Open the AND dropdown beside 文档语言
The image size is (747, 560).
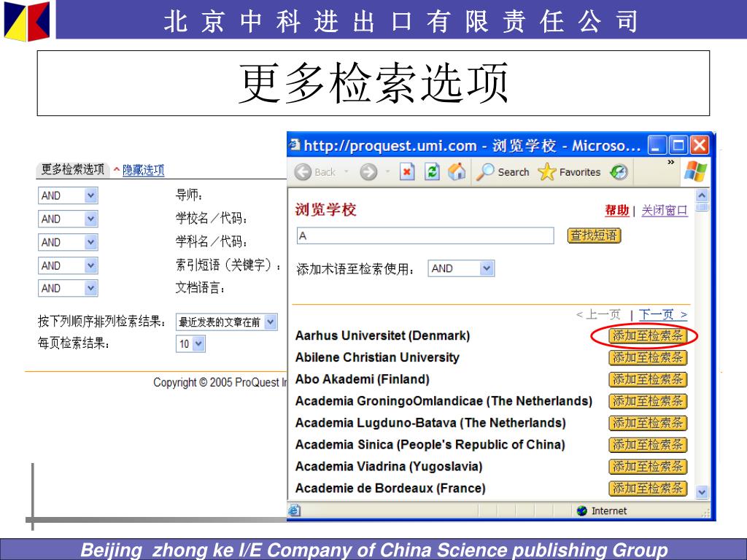pyautogui.click(x=68, y=289)
